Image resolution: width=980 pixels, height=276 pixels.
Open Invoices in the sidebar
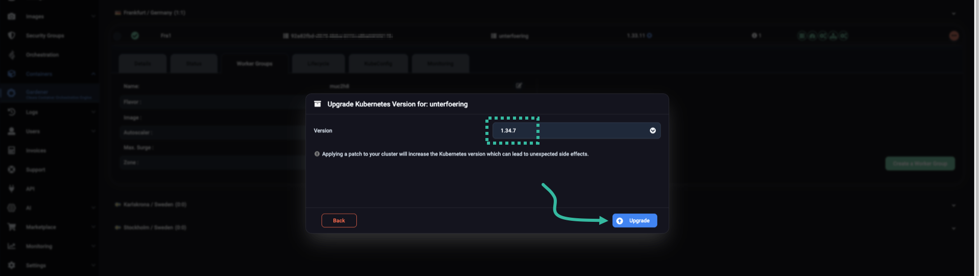36,151
